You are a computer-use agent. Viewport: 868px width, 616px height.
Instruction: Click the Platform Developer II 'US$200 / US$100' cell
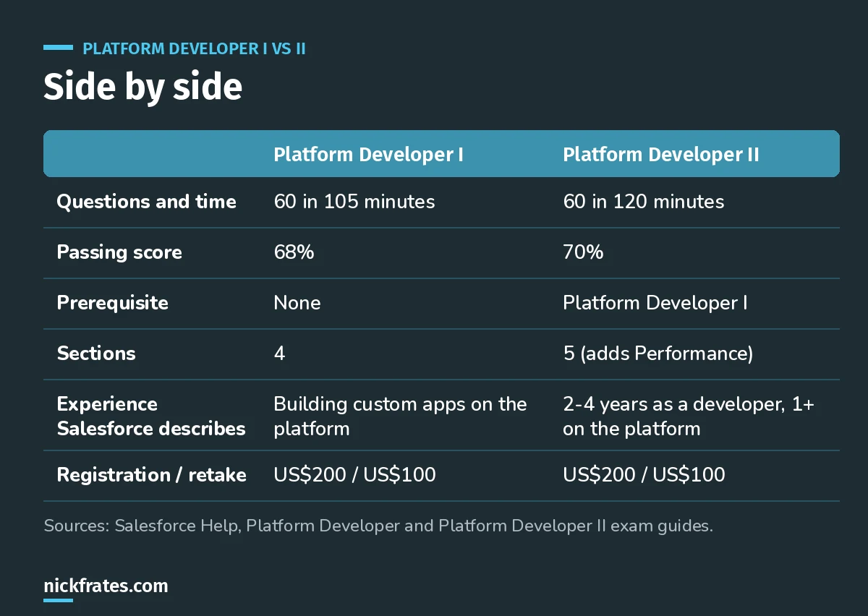tap(644, 475)
